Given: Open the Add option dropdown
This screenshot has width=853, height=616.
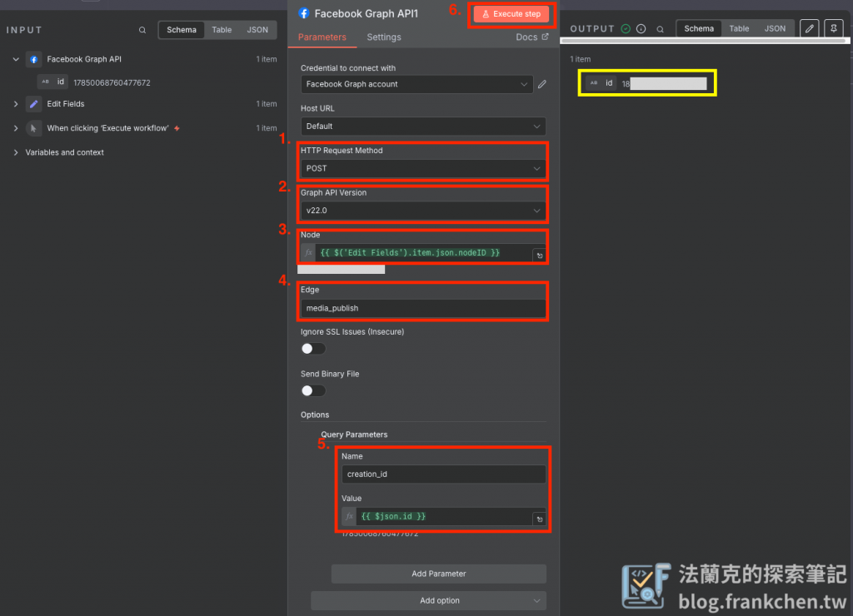Looking at the screenshot, I should (x=429, y=601).
